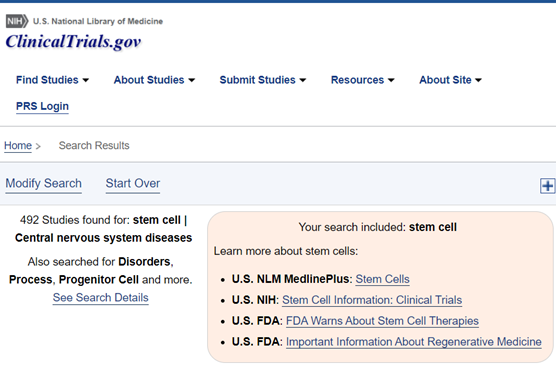The width and height of the screenshot is (556, 376).
Task: Open Important Information About Regenerative Medicine
Action: click(414, 342)
